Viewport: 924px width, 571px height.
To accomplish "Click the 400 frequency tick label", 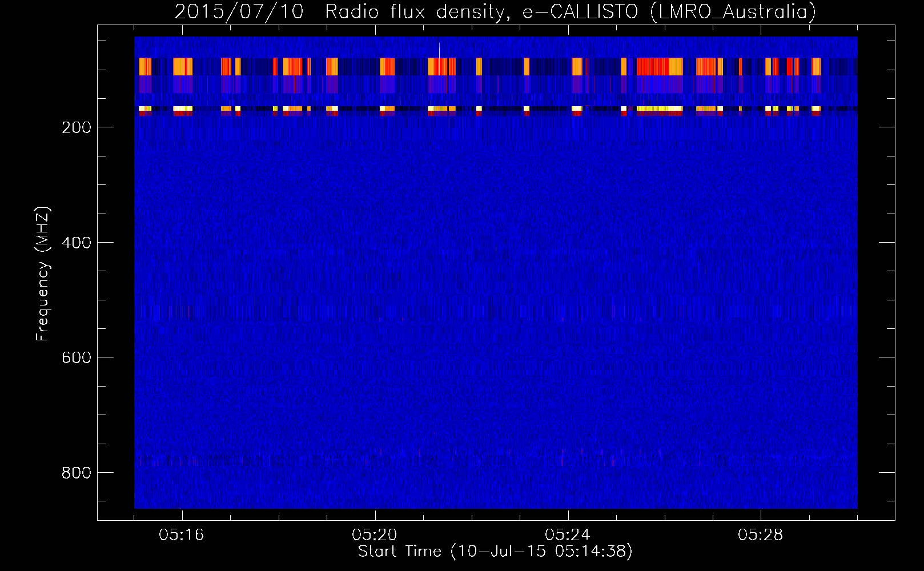I will coord(76,243).
